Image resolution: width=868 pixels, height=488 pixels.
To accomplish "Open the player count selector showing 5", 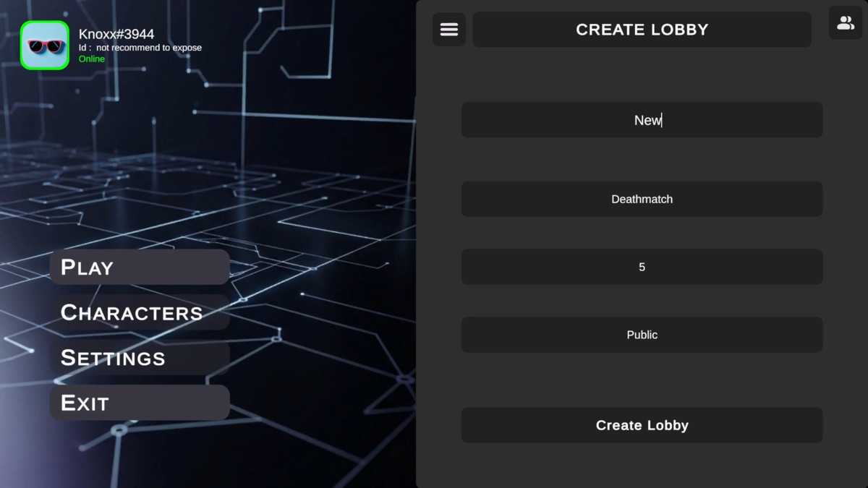I will tap(642, 267).
